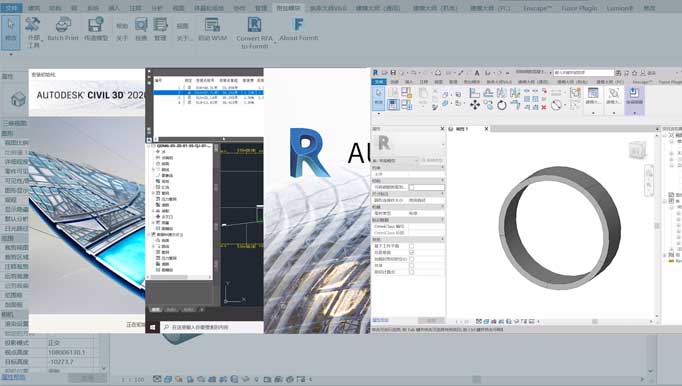682x386 pixels.
Task: Toggle the 加载时剪切的空心 checkbox
Action: 411,259
